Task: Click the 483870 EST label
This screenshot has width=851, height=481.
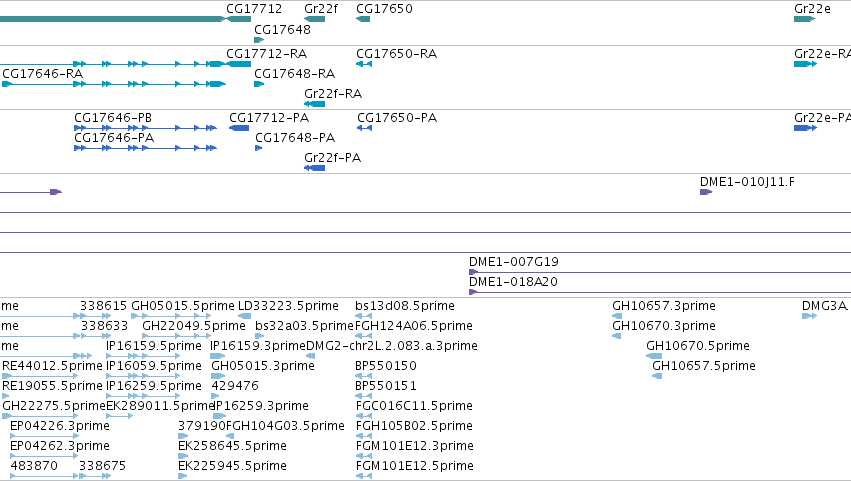Action: click(x=34, y=466)
